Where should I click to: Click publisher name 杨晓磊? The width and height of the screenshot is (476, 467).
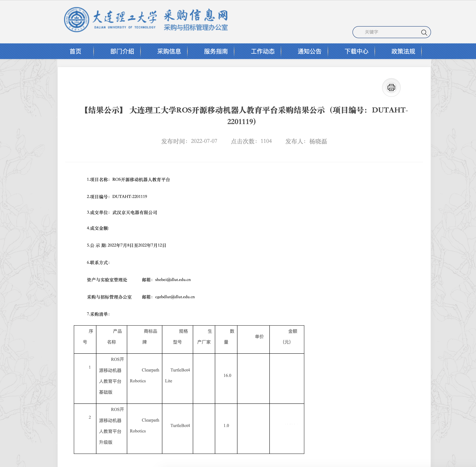[x=318, y=141]
